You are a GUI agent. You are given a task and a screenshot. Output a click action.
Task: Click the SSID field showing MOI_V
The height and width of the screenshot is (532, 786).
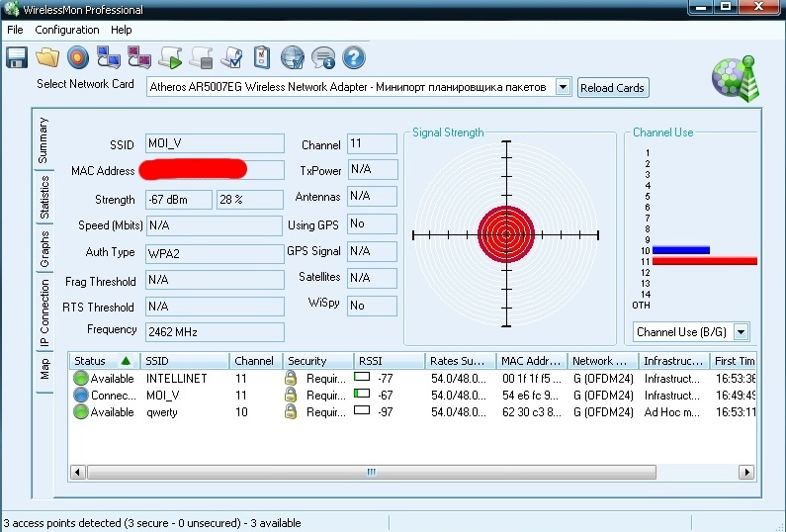pyautogui.click(x=214, y=144)
